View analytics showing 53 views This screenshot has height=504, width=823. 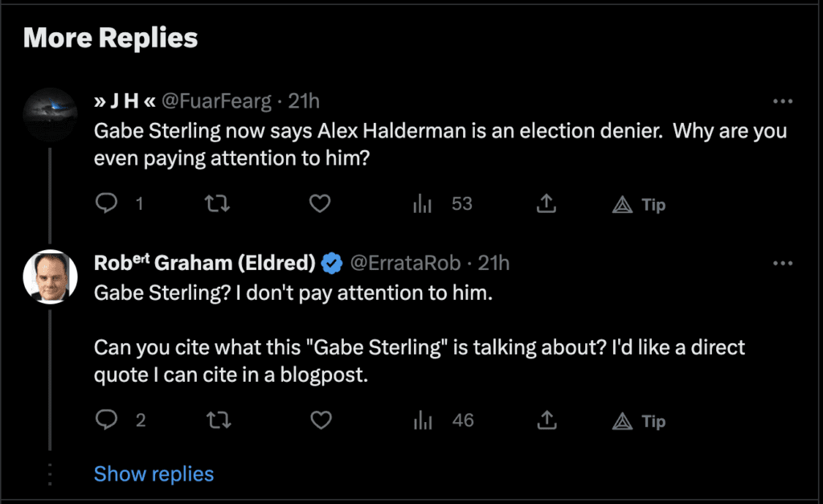[443, 203]
